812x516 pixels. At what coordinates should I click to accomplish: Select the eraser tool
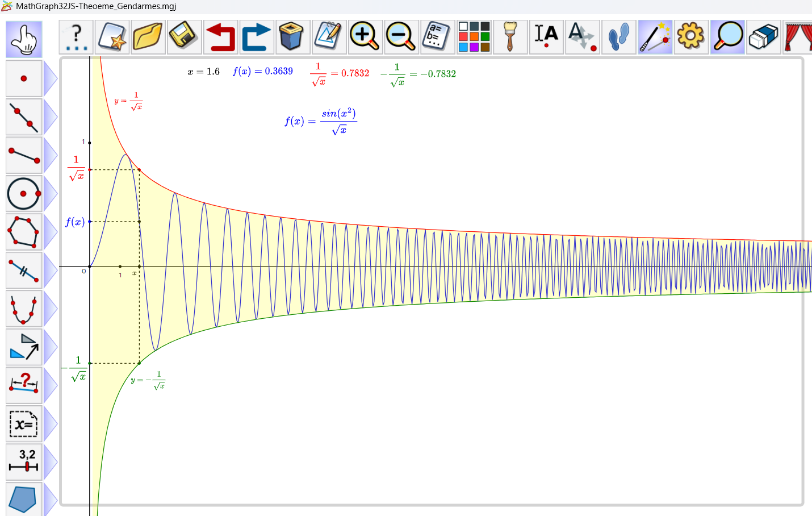764,38
